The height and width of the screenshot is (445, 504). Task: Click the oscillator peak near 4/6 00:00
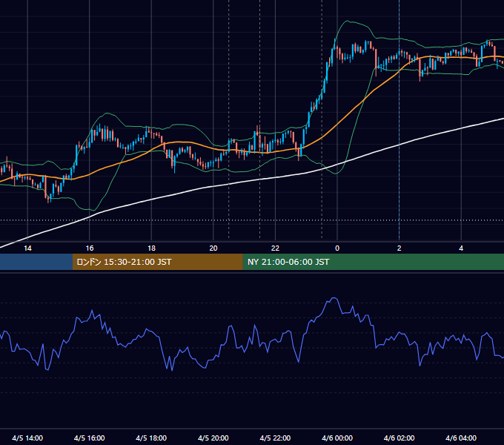(334, 298)
